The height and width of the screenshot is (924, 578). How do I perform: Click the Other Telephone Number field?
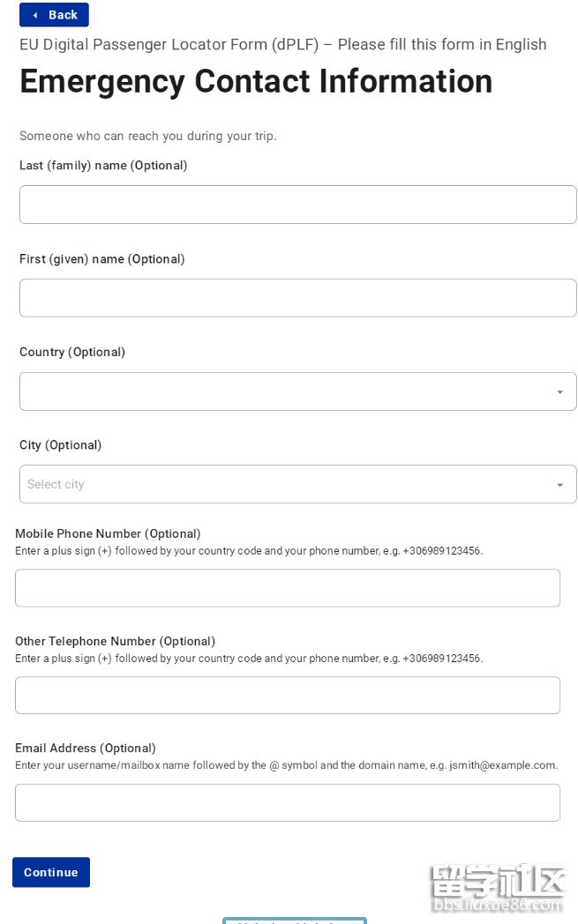pos(287,695)
